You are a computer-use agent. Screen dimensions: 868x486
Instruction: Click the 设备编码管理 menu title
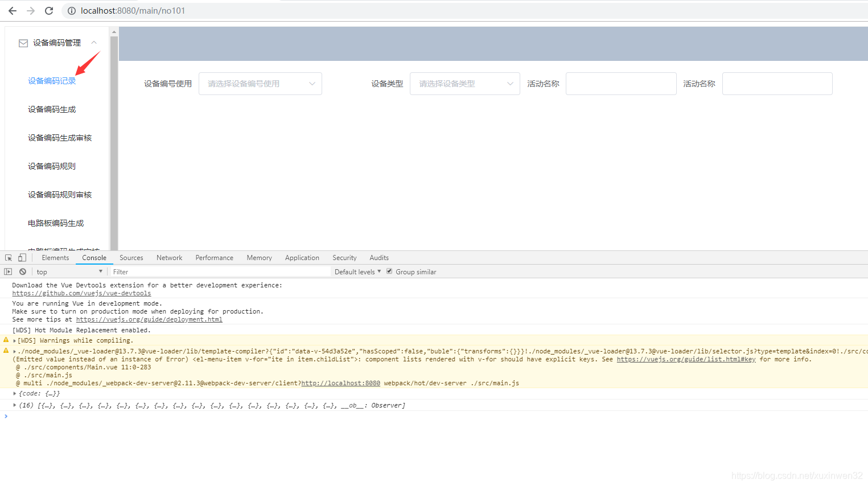(57, 43)
